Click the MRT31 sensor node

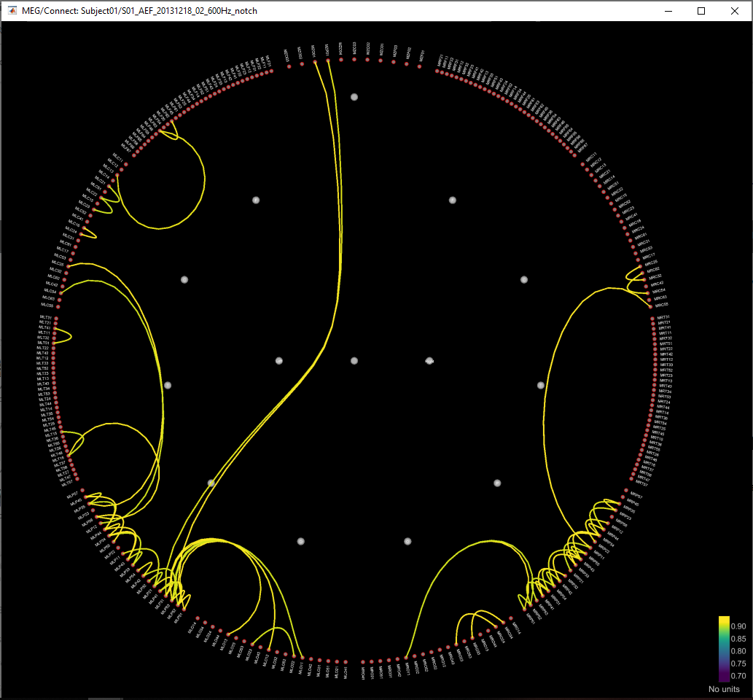coord(652,318)
